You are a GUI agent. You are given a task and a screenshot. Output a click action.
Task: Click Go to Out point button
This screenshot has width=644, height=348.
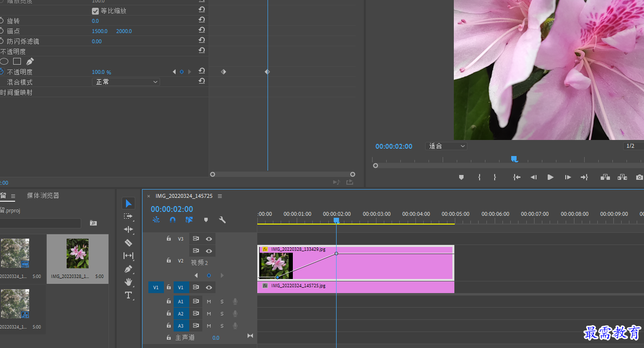pos(584,177)
